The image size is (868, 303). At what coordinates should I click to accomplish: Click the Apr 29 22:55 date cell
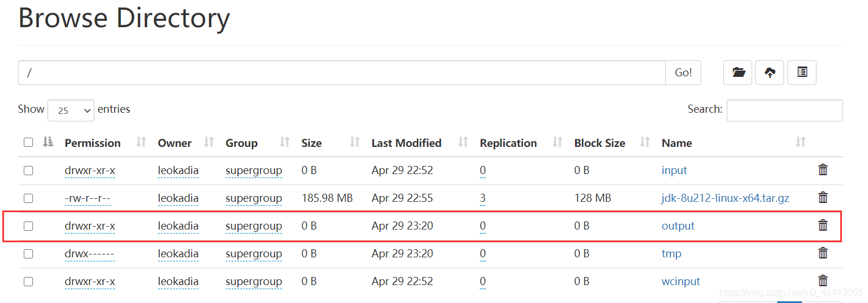(x=402, y=198)
